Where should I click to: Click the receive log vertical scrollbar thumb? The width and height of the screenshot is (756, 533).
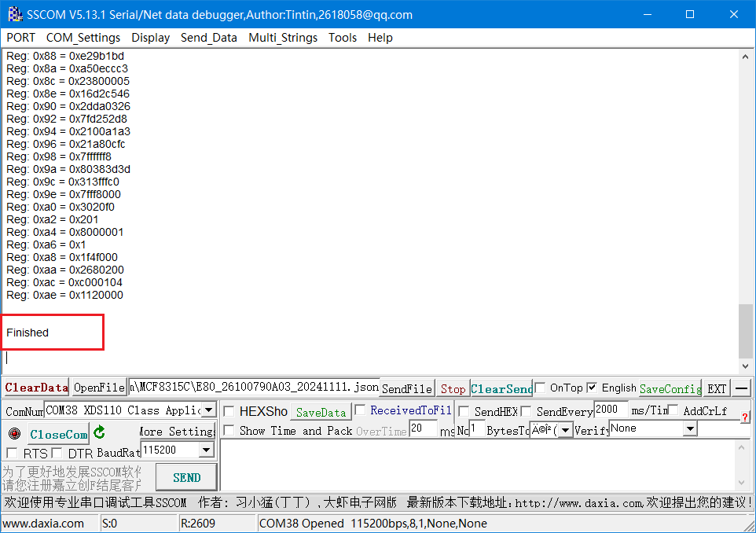(746, 330)
